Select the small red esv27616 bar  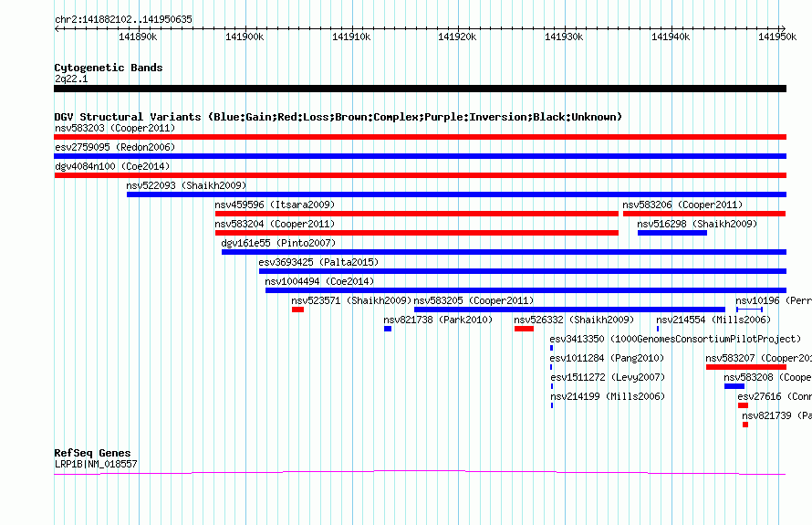click(744, 405)
